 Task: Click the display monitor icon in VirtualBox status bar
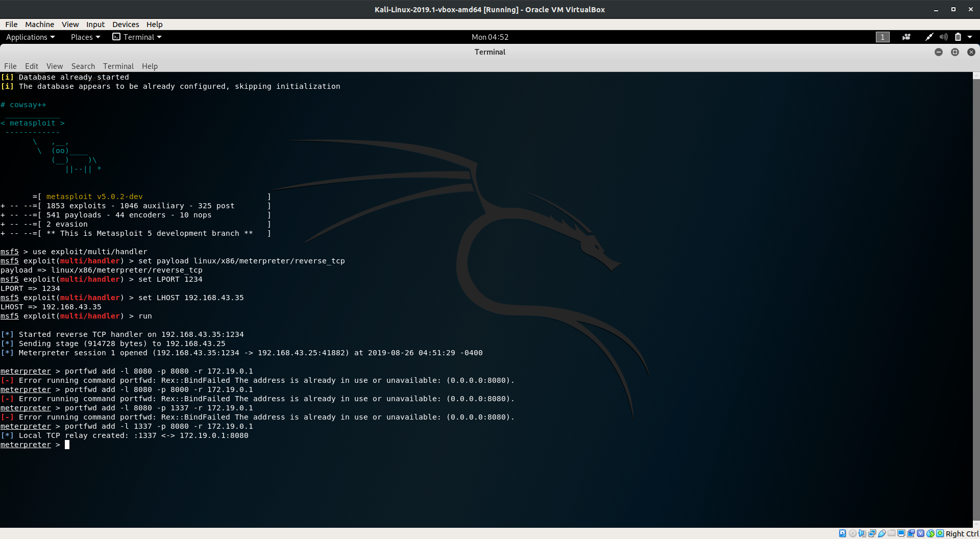click(x=901, y=533)
